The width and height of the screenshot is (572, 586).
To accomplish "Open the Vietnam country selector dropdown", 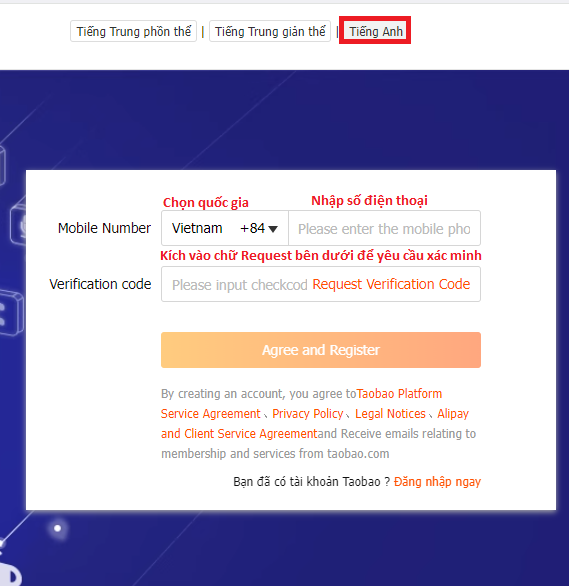I will coord(225,228).
